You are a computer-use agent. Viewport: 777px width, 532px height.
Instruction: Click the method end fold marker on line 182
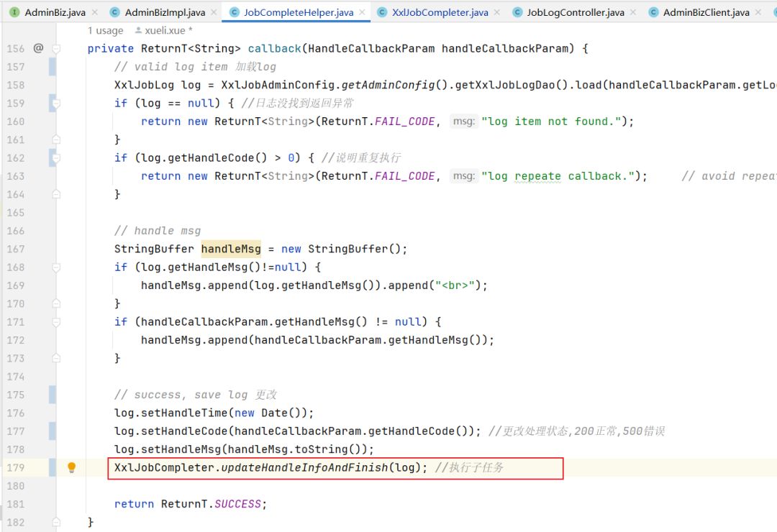[57, 522]
